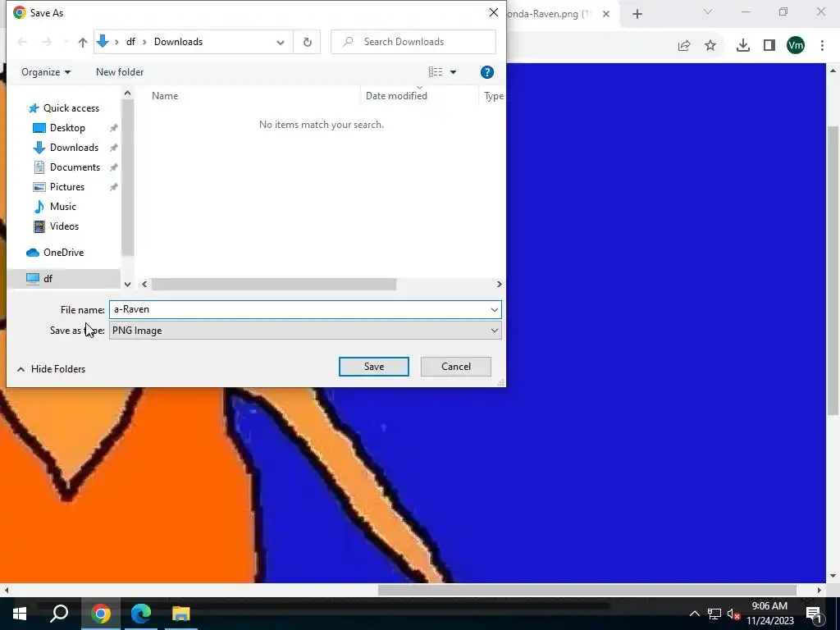Click the Downloads breadcrumb in address bar
Viewport: 840px width, 630px height.
point(178,42)
